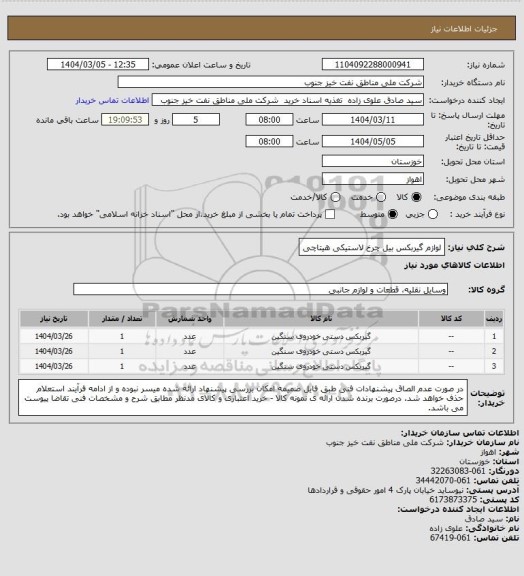The image size is (524, 576).
Task: Click row 3 item name گیربکس دستی
Action: [x=321, y=367]
